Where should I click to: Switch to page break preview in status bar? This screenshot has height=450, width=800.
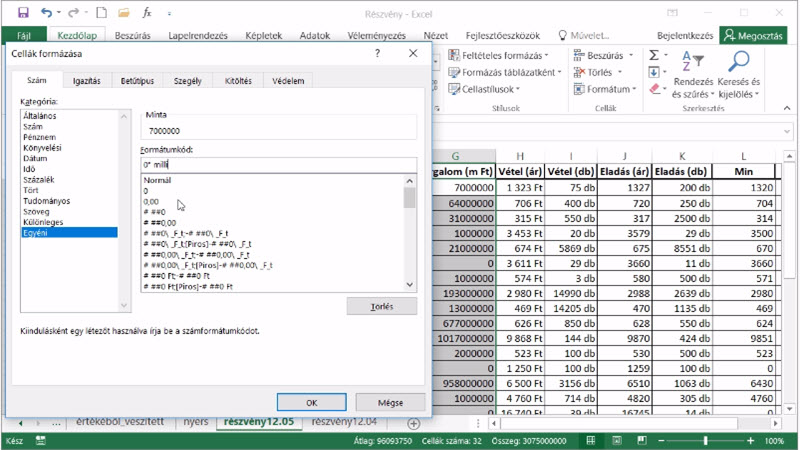click(642, 440)
